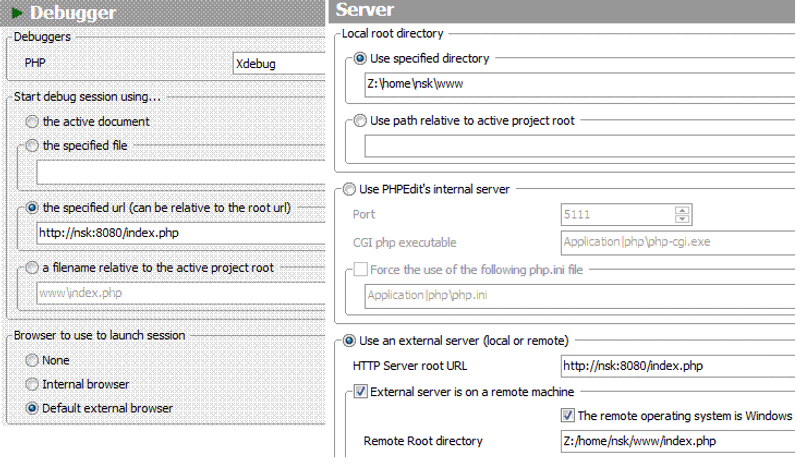Click the green Debugger arrow icon
This screenshot has width=800, height=465.
(16, 13)
